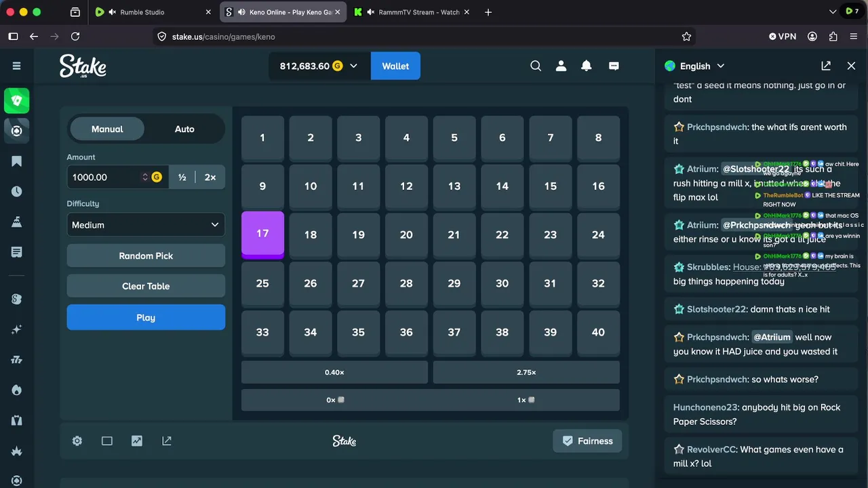The height and width of the screenshot is (488, 868).
Task: Expand the balance currency chevron
Action: [x=353, y=66]
